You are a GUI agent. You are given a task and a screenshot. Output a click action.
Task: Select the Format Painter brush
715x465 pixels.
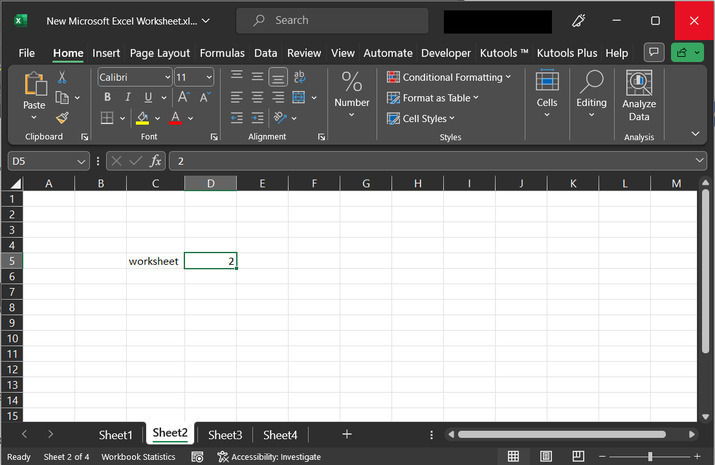click(62, 117)
